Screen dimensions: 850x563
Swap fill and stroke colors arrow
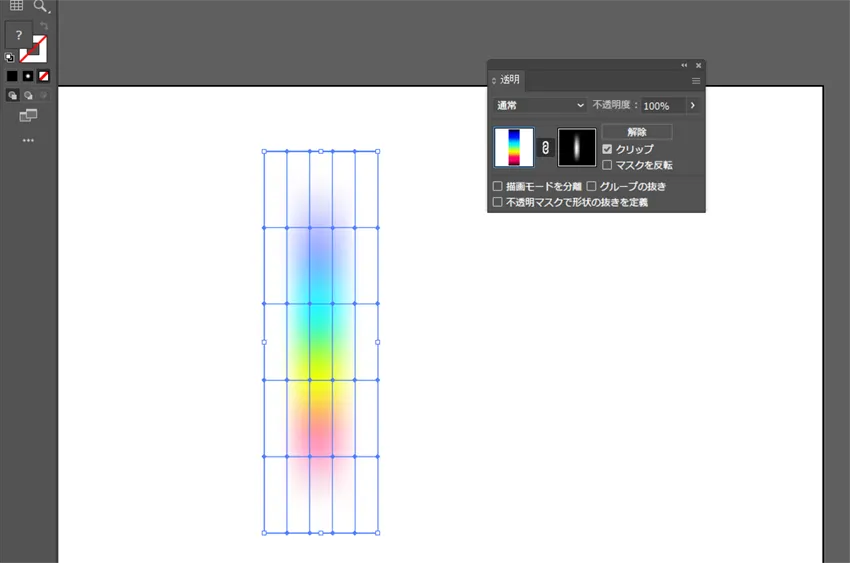click(43, 26)
